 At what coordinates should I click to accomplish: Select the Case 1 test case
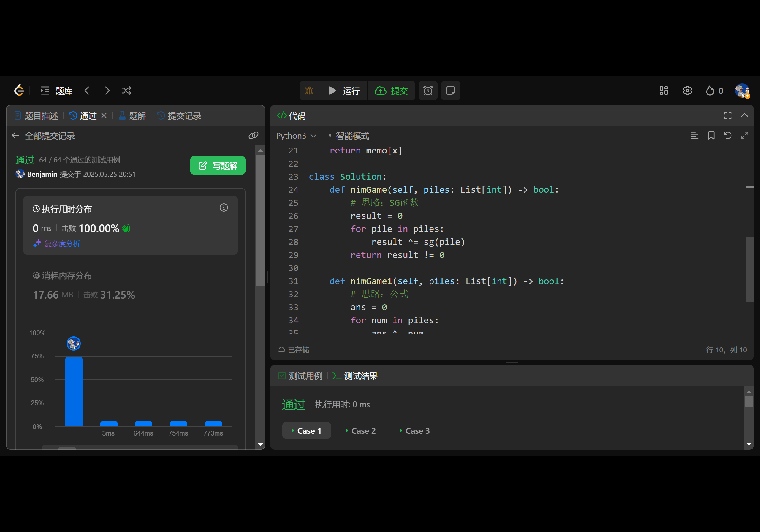click(x=306, y=431)
